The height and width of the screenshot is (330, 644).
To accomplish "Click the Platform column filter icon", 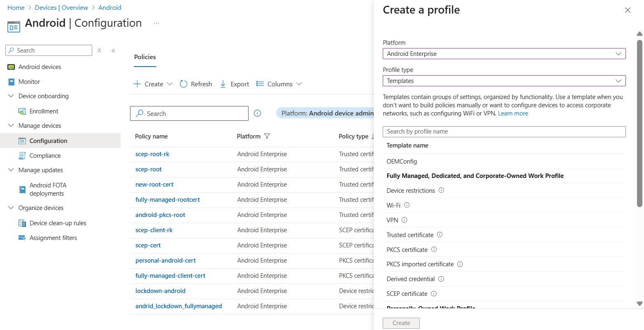I will click(267, 136).
